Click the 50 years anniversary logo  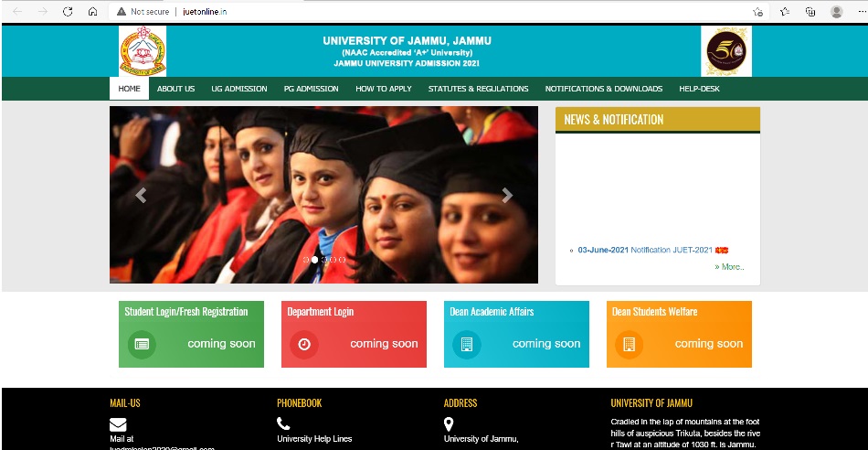(x=726, y=51)
